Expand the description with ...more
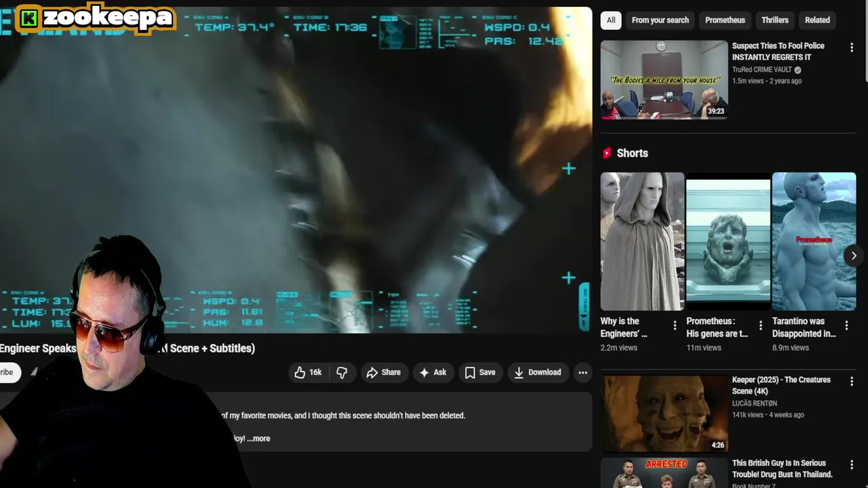 [x=259, y=439]
